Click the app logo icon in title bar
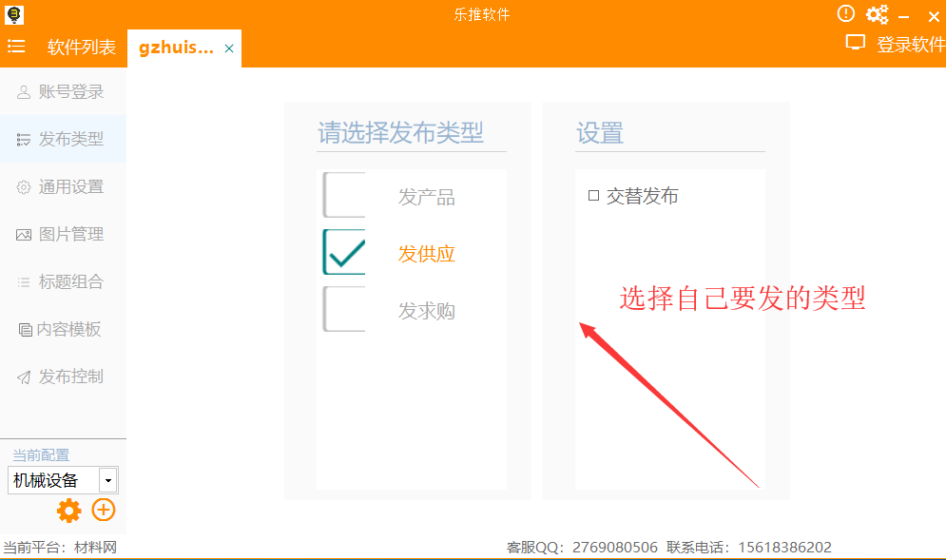Viewport: 946px width, 560px height. tap(14, 13)
